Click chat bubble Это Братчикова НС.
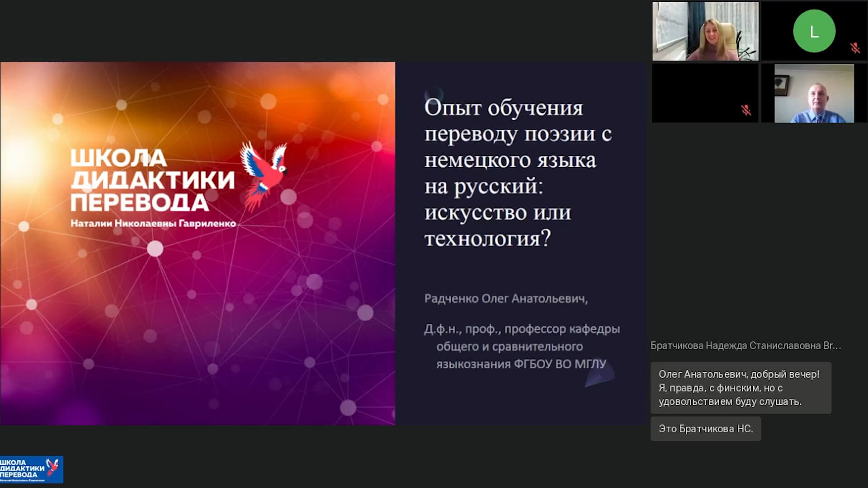This screenshot has height=488, width=868. [x=705, y=429]
